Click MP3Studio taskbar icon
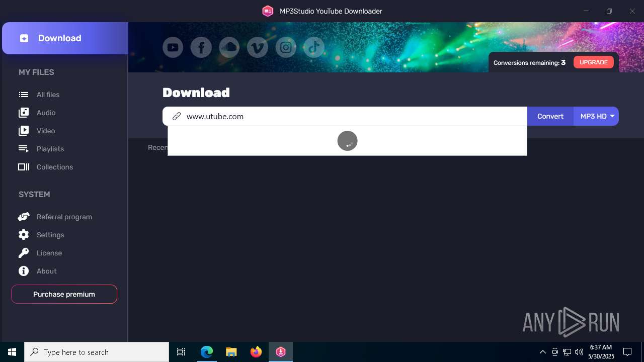Screen dimensions: 644x362 pyautogui.click(x=281, y=352)
